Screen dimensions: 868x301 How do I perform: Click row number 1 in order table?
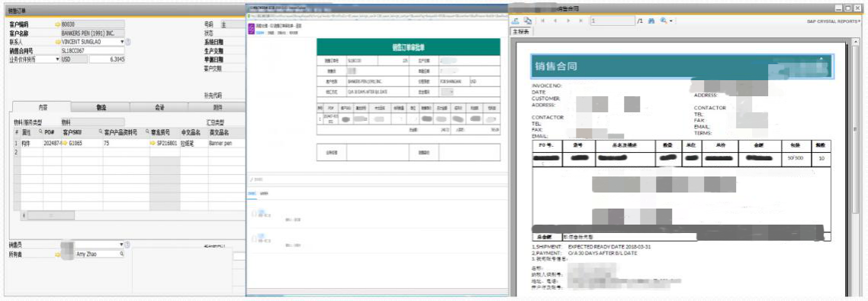[x=17, y=143]
